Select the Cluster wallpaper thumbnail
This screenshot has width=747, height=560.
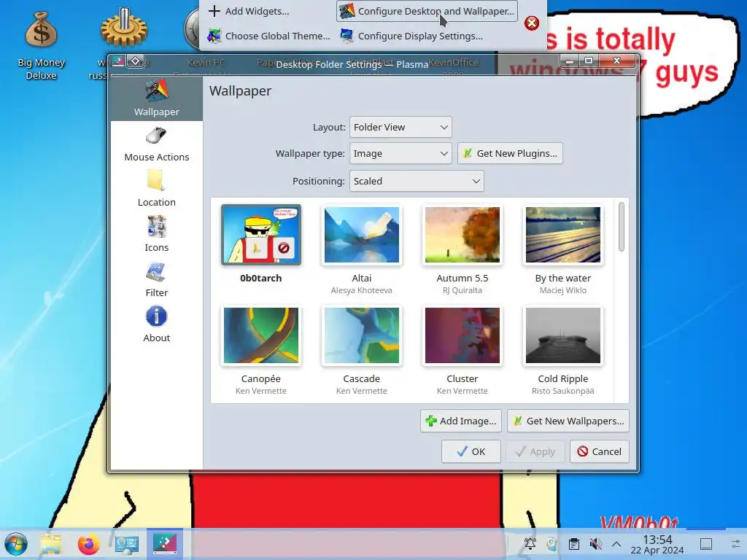(462, 335)
